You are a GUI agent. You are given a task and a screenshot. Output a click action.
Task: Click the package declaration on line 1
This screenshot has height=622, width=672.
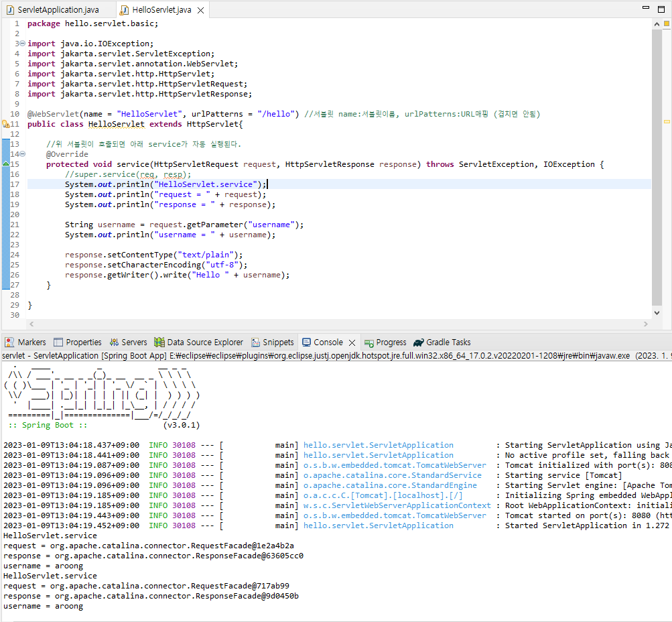[x=92, y=23]
